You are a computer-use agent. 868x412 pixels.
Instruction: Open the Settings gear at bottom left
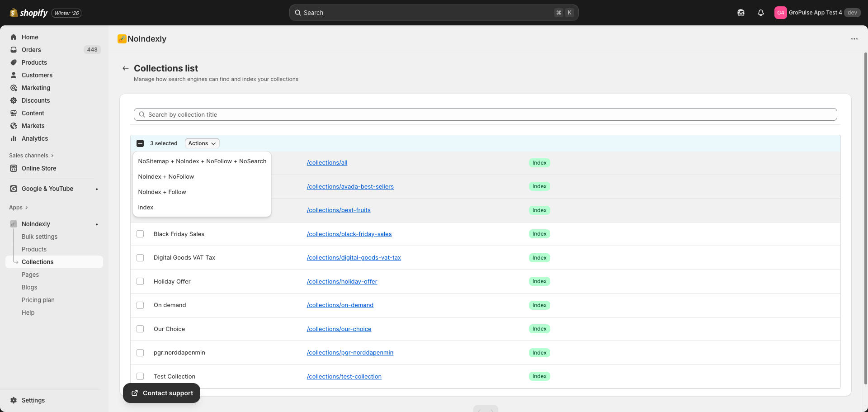coord(14,400)
